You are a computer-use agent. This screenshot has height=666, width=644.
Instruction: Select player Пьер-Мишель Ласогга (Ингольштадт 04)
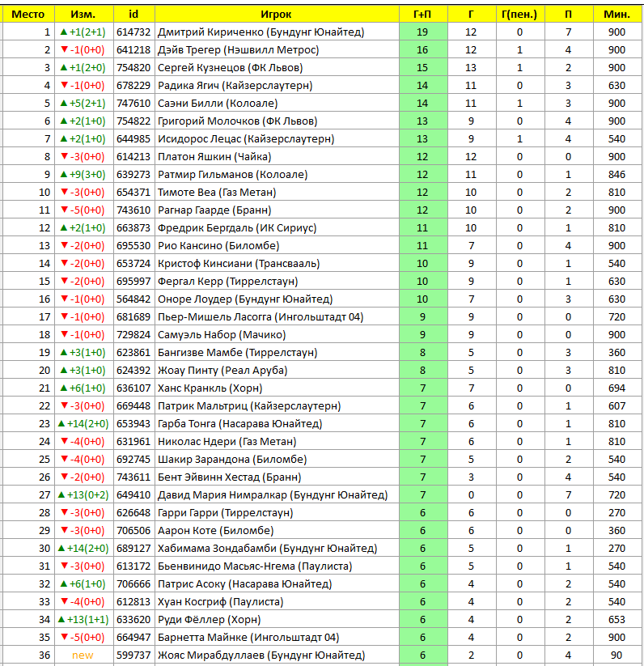261,317
